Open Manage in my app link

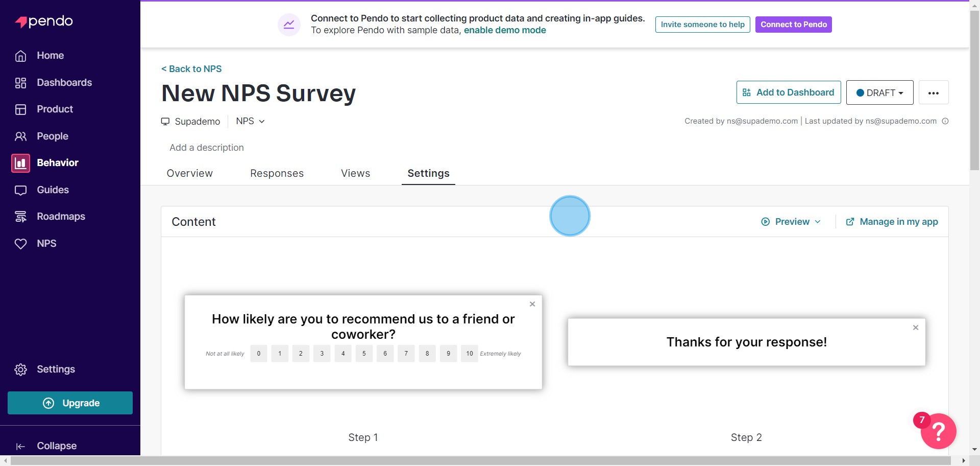pyautogui.click(x=892, y=222)
